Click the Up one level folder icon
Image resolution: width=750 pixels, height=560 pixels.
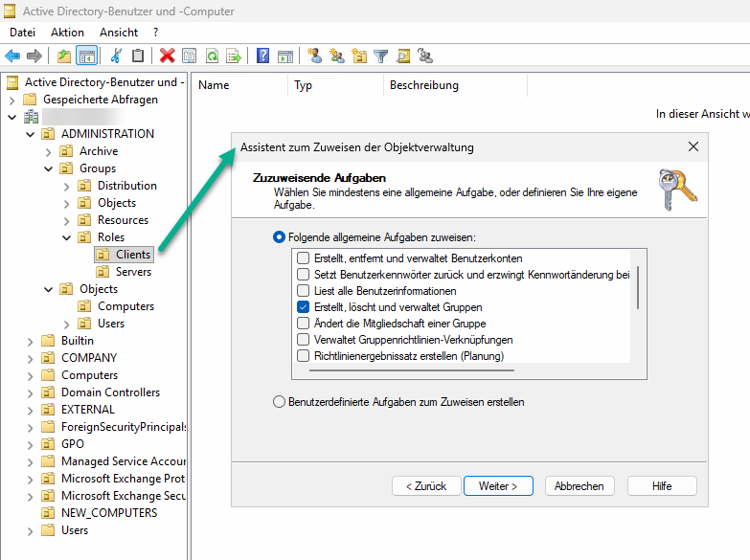pos(63,56)
